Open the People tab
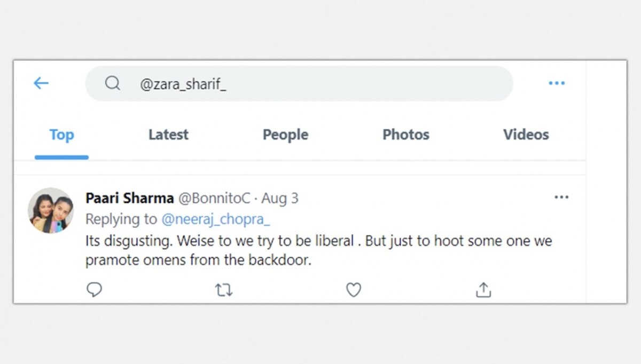This screenshot has height=364, width=641. 285,135
